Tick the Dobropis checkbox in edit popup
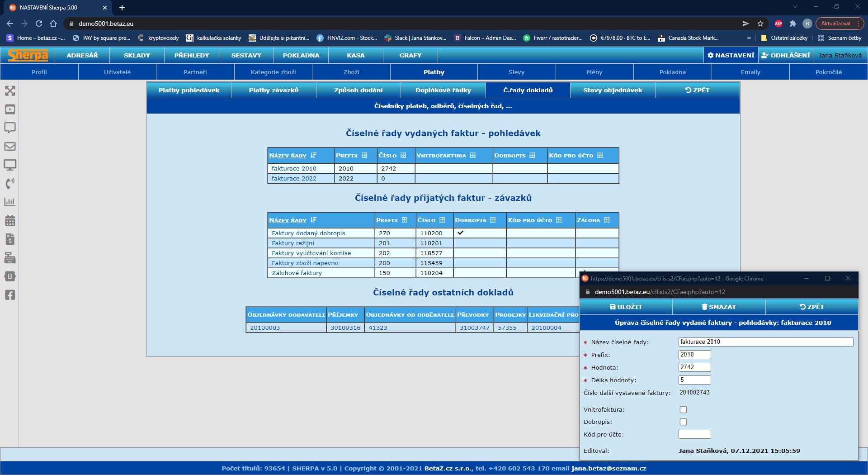Image resolution: width=868 pixels, height=475 pixels. point(683,422)
